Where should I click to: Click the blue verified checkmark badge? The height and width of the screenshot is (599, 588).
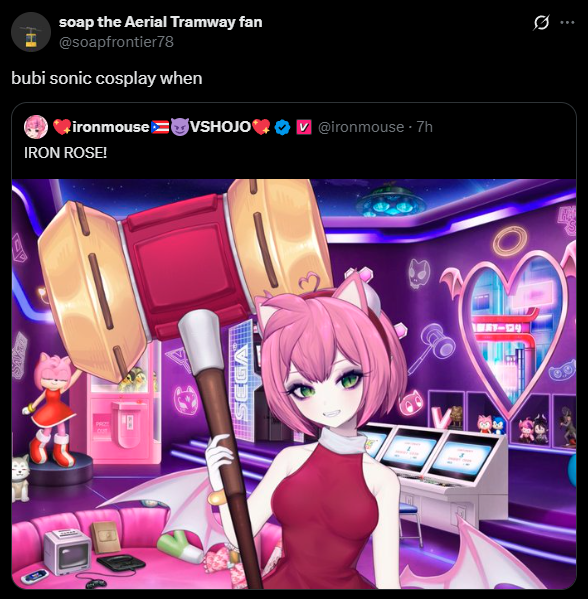(x=282, y=127)
